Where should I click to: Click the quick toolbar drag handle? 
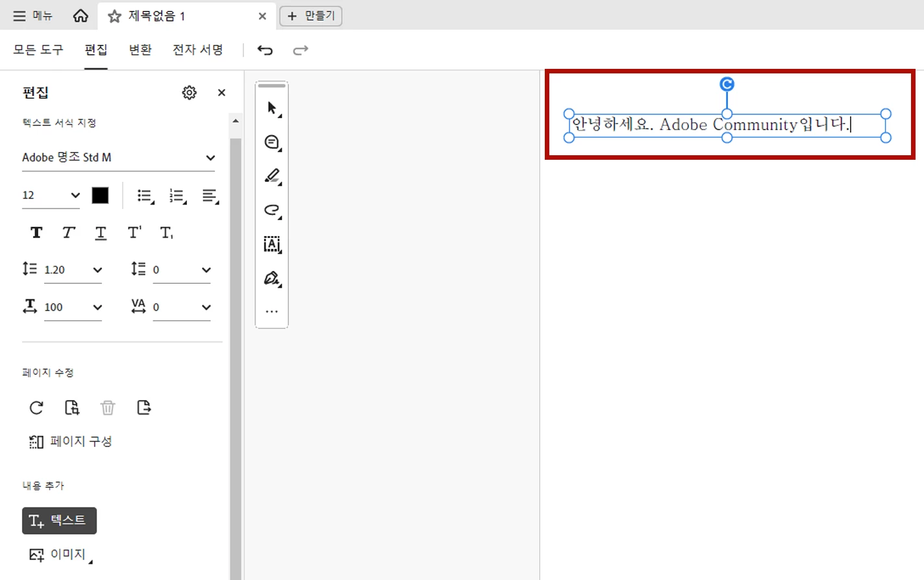click(272, 86)
